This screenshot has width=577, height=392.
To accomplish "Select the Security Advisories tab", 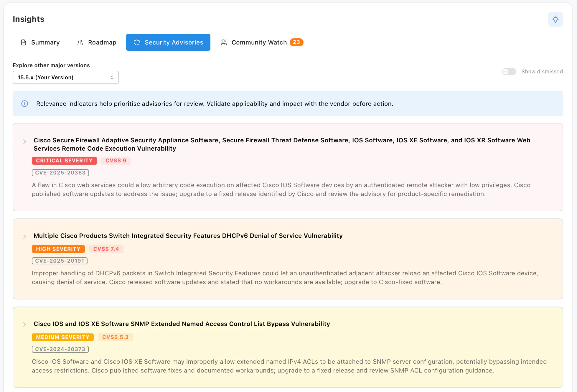I will tap(168, 42).
